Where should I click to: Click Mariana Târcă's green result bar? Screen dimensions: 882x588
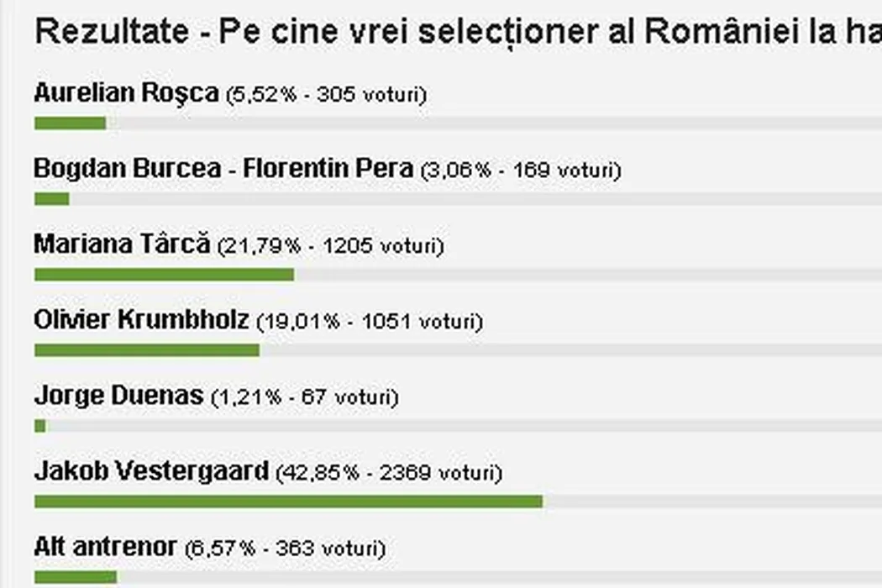tap(164, 275)
